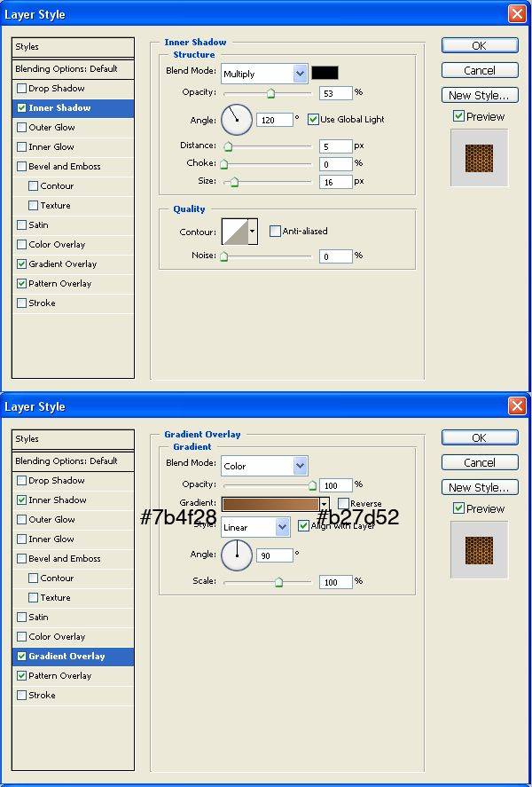Click the Inner Shadow angle dial set to 120

(237, 119)
